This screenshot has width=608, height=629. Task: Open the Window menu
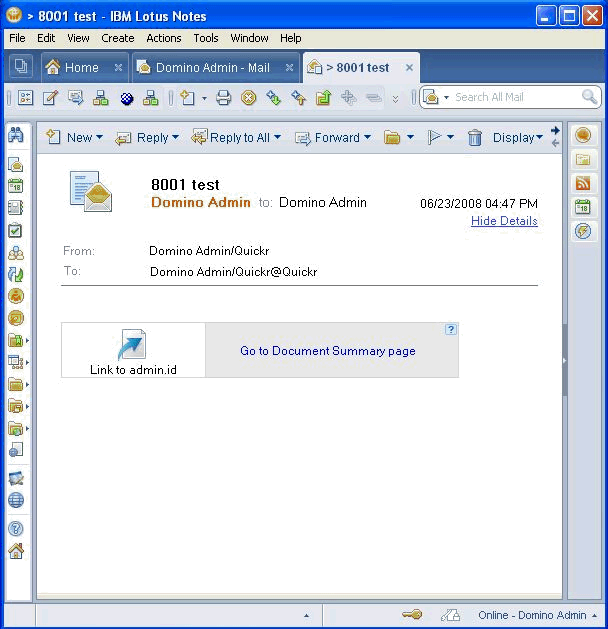249,38
